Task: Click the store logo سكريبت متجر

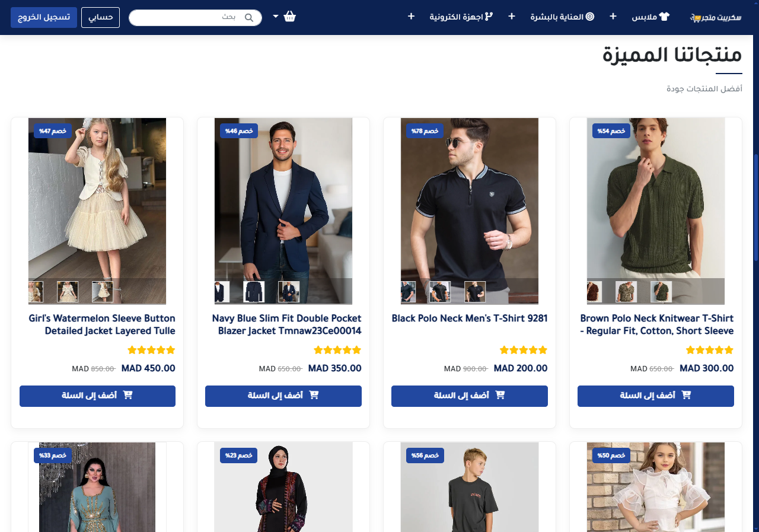Action: (716, 17)
